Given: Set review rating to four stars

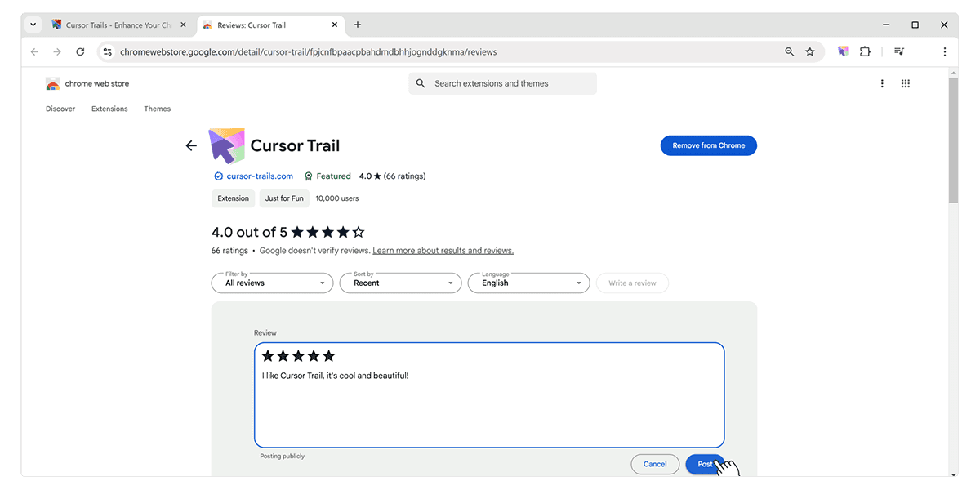Looking at the screenshot, I should click(x=314, y=356).
